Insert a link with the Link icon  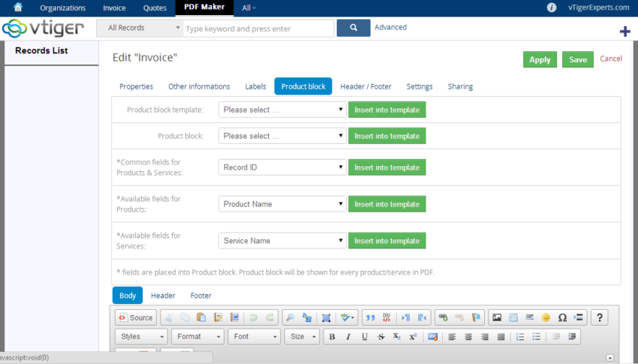tap(443, 317)
